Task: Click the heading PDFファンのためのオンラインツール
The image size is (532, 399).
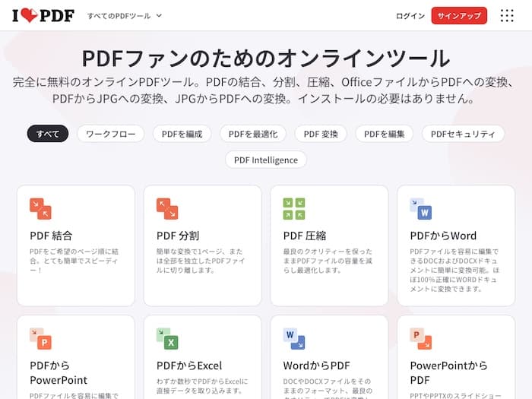Action: click(x=266, y=58)
